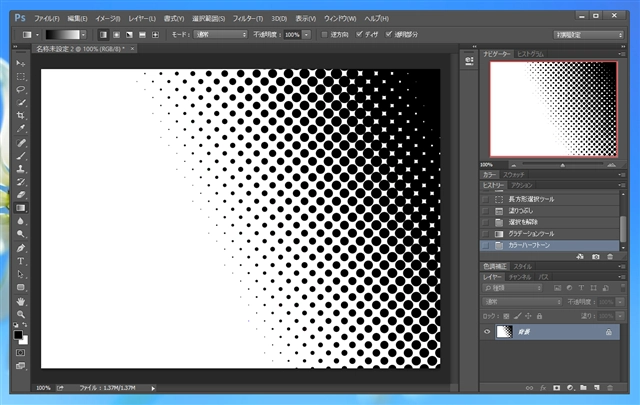Image resolution: width=640 pixels, height=405 pixels.
Task: Select the Dodge tool
Action: pos(20,234)
